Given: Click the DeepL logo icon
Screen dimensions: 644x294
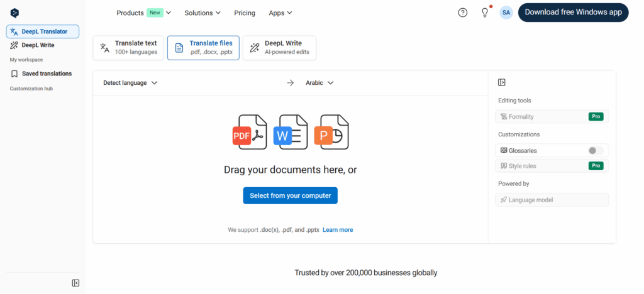Looking at the screenshot, I should [x=15, y=13].
